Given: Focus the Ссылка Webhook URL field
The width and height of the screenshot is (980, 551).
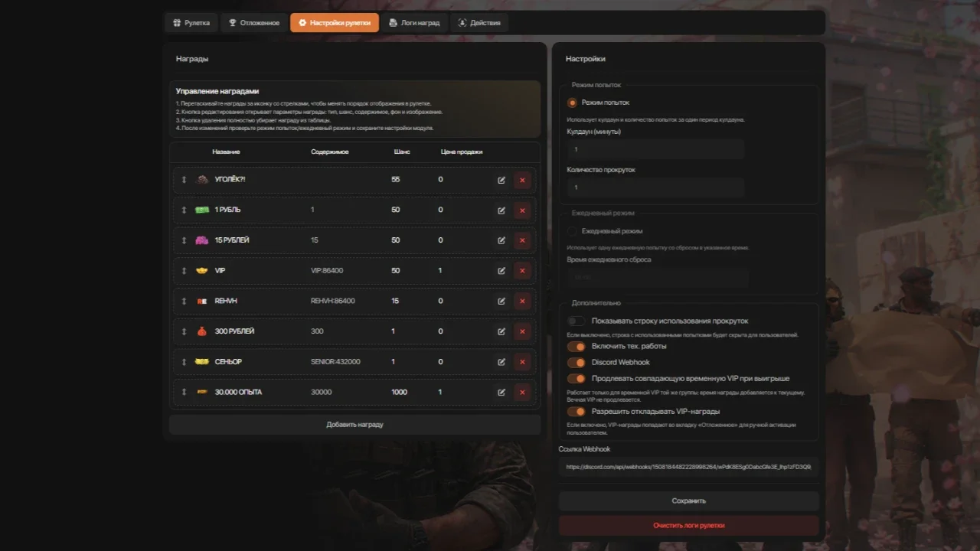Looking at the screenshot, I should click(x=688, y=467).
